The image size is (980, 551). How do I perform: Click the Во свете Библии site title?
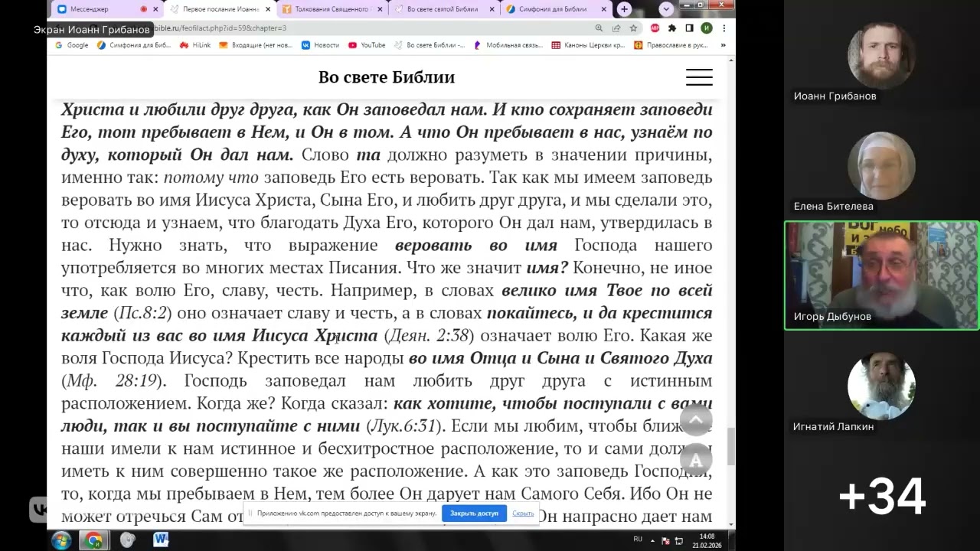pyautogui.click(x=387, y=77)
